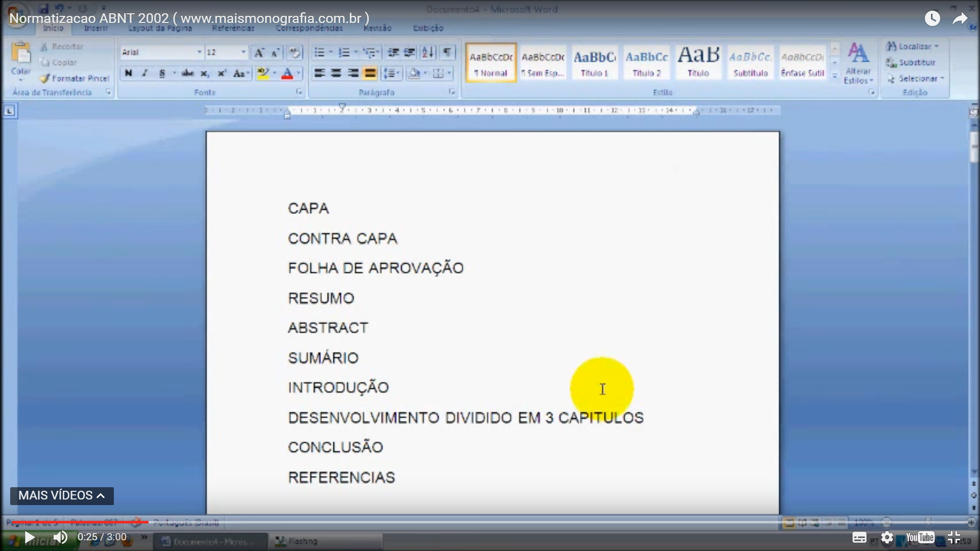
Task: Click the shading paint bucket icon
Action: tap(414, 73)
